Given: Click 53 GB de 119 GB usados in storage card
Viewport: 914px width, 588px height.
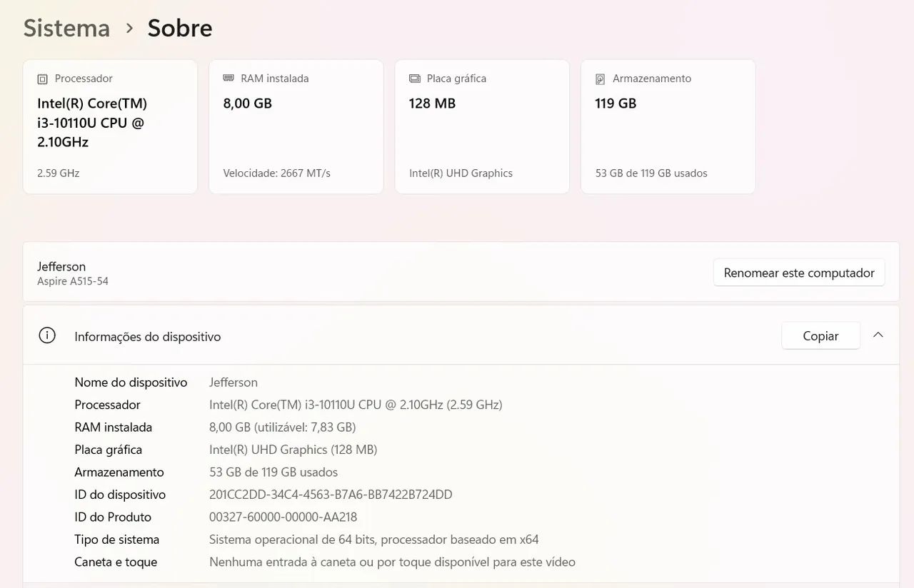Looking at the screenshot, I should coord(651,173).
